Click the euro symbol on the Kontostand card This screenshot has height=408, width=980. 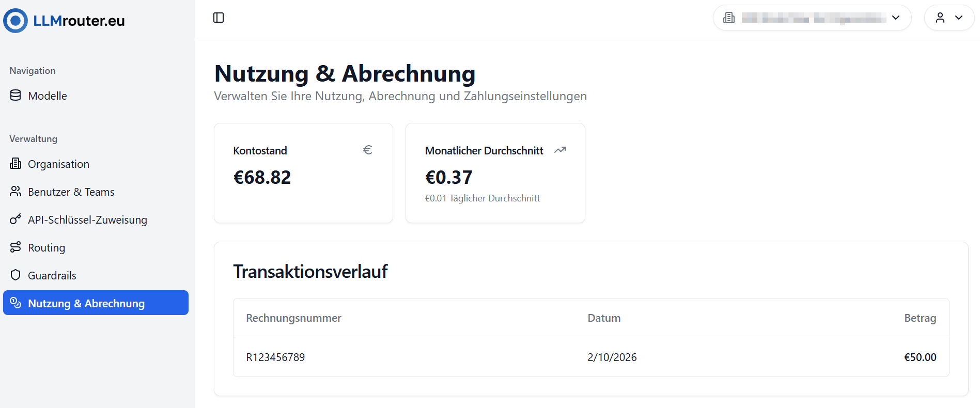click(368, 150)
